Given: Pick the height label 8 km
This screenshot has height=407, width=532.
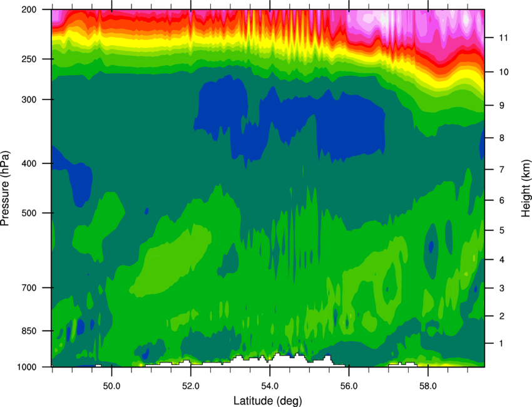Looking at the screenshot, I should tap(502, 138).
